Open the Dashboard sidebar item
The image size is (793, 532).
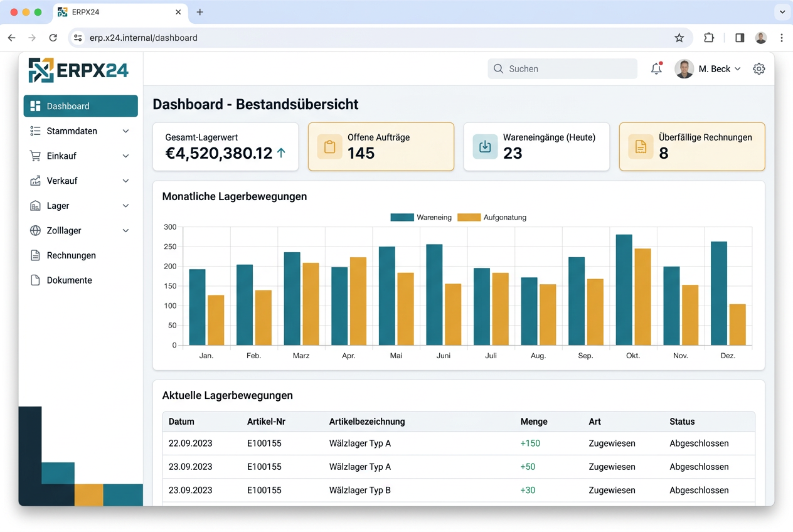coord(80,106)
